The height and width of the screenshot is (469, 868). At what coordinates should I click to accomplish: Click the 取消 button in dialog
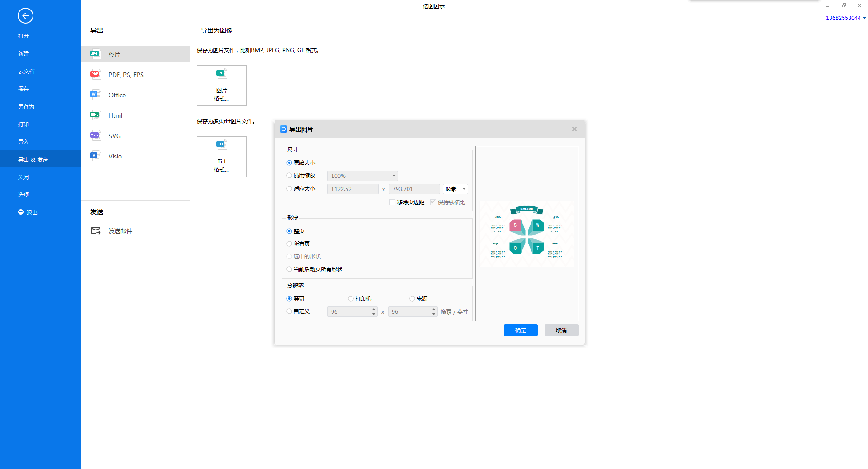point(561,330)
